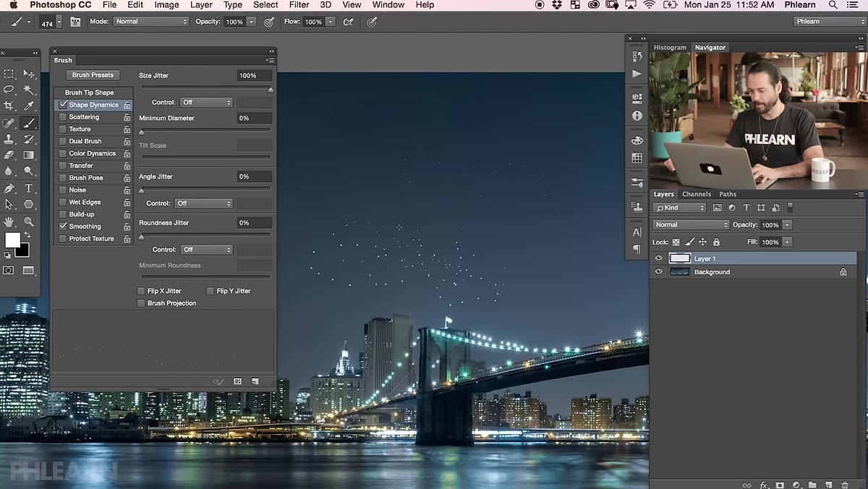Toggle the Brush panel from options bar
Viewport: 868px width, 489px height.
75,22
